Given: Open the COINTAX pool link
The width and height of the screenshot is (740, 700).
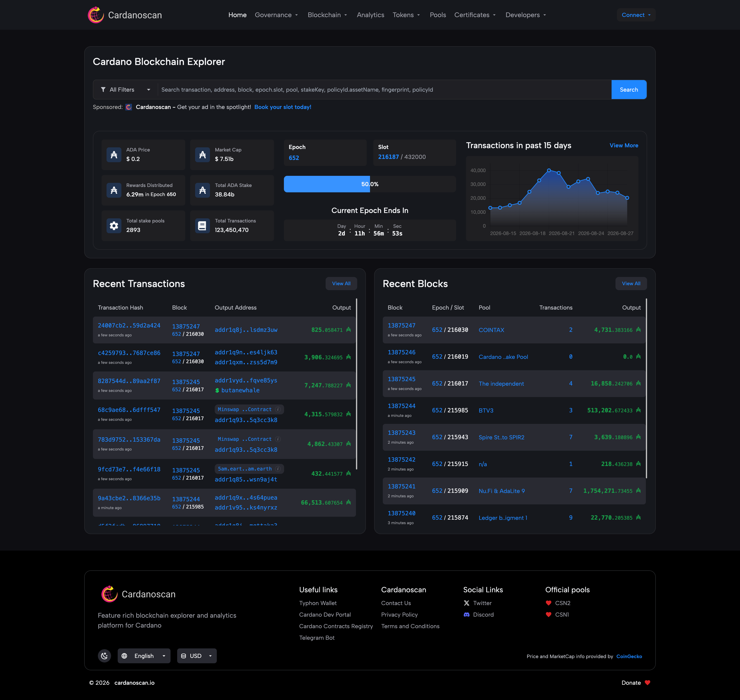Looking at the screenshot, I should [491, 330].
